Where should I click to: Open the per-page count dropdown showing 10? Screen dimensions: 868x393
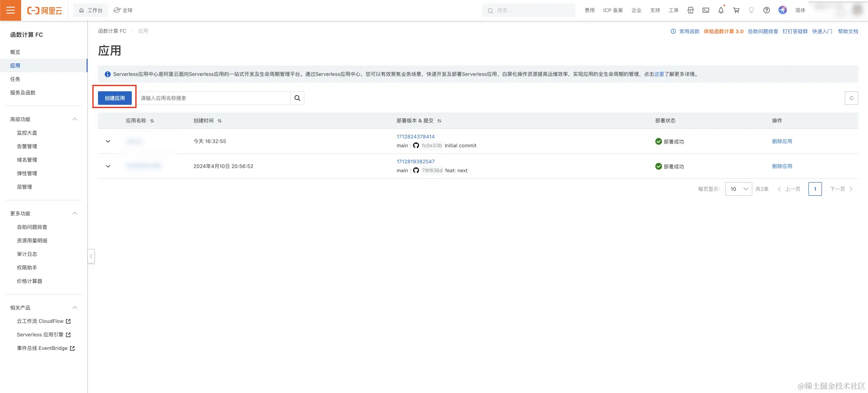738,189
